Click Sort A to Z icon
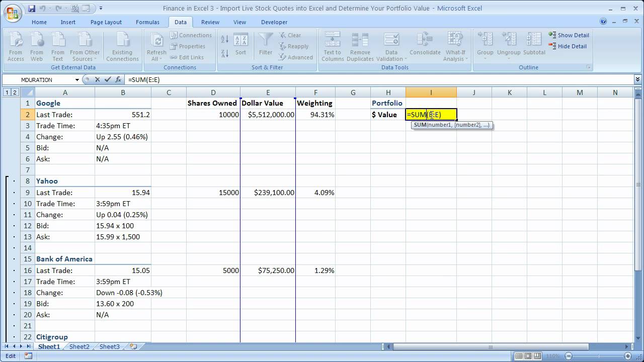The image size is (644, 362). (225, 39)
